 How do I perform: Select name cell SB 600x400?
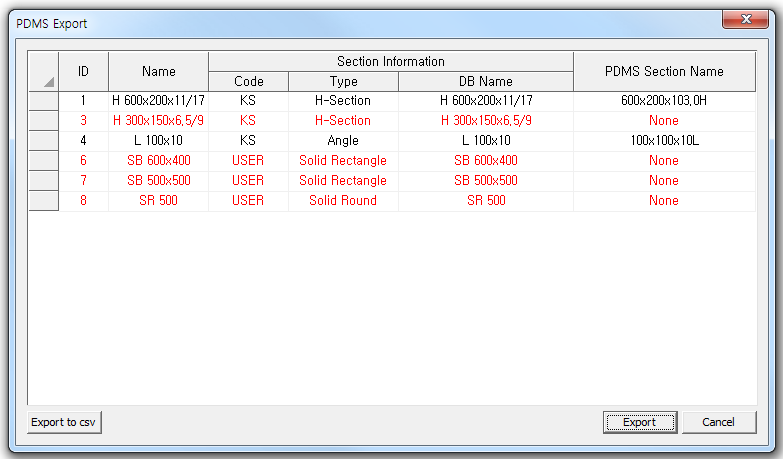coord(158,161)
